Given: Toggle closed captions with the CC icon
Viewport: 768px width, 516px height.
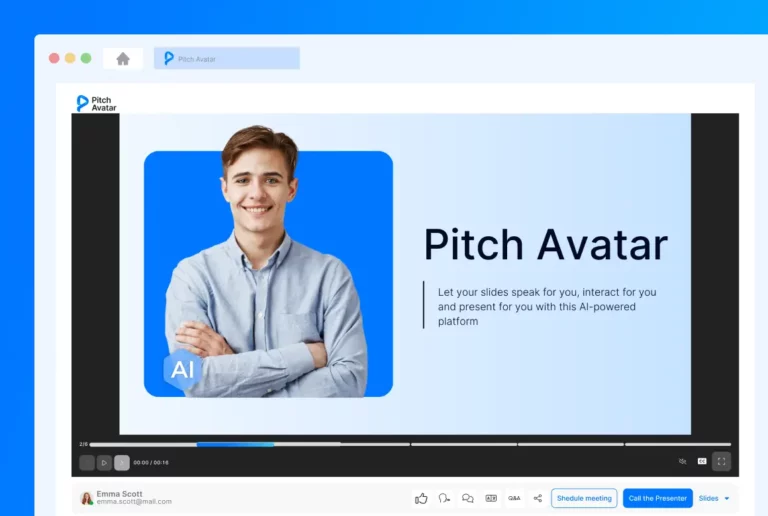Looking at the screenshot, I should click(x=702, y=461).
